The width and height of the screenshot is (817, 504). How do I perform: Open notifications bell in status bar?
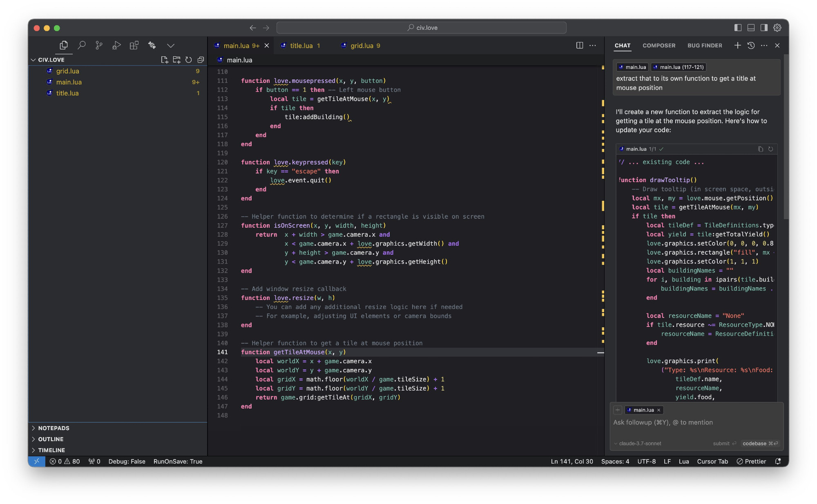pyautogui.click(x=778, y=462)
